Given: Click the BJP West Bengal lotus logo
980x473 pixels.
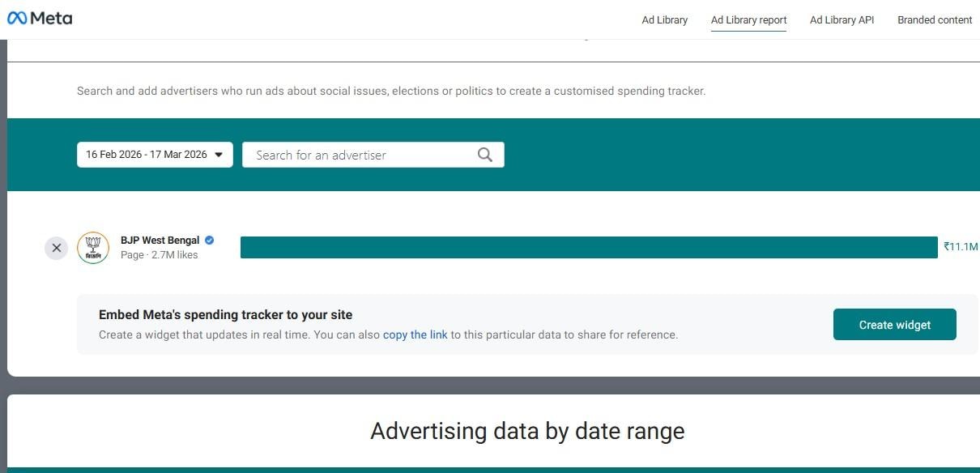Looking at the screenshot, I should click(x=93, y=248).
